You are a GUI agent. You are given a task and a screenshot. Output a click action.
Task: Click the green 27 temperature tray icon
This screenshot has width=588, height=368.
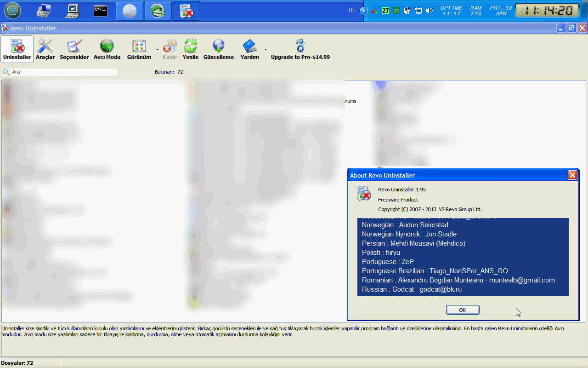(x=386, y=11)
